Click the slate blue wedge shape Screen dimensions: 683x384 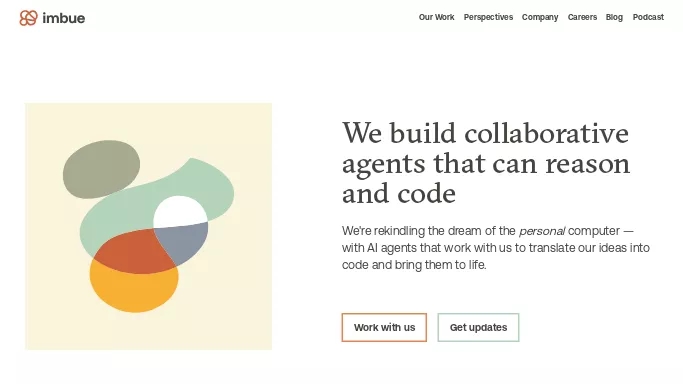[x=185, y=242]
